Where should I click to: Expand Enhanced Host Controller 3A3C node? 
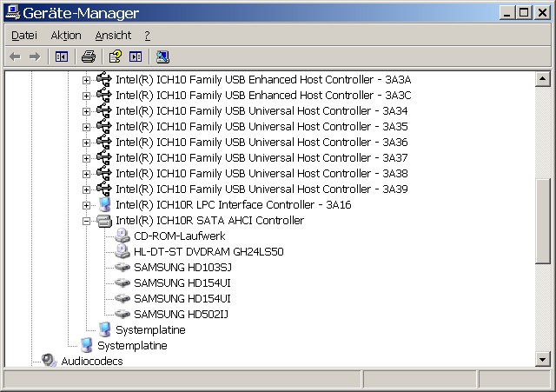tap(86, 96)
